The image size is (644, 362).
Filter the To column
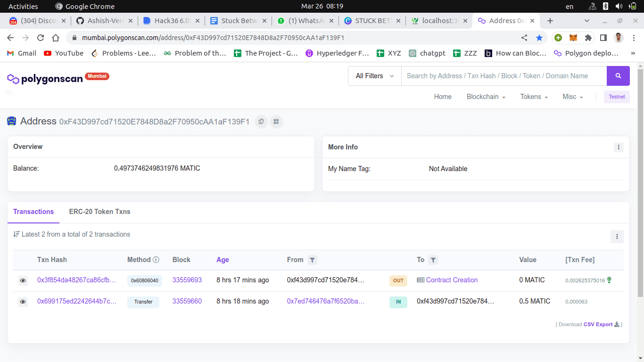(x=433, y=260)
